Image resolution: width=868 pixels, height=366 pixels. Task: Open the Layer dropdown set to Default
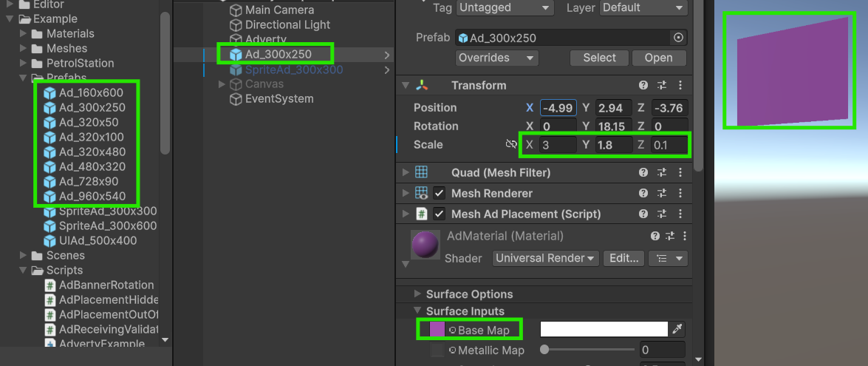pos(643,7)
